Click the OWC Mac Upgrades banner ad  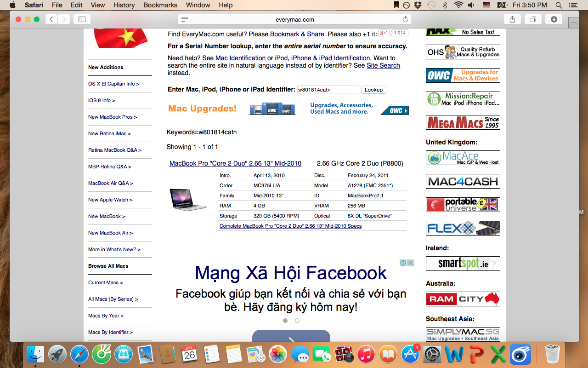288,109
